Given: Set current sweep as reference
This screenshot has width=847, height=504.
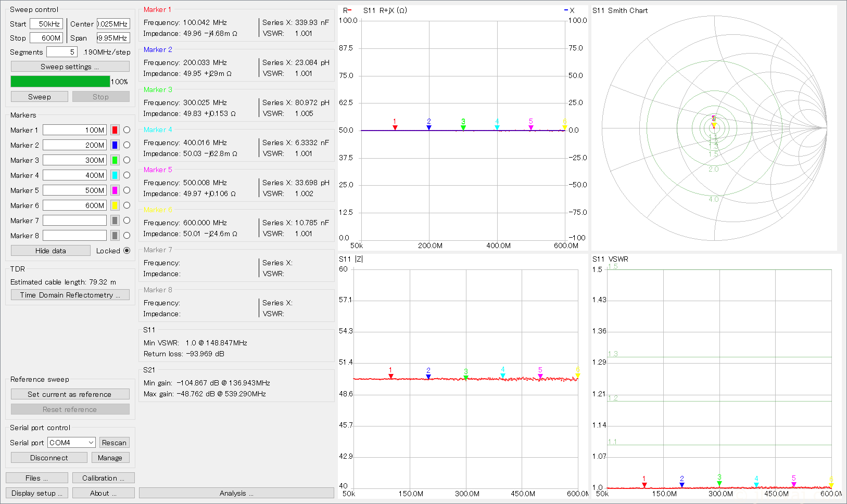Looking at the screenshot, I should [70, 394].
